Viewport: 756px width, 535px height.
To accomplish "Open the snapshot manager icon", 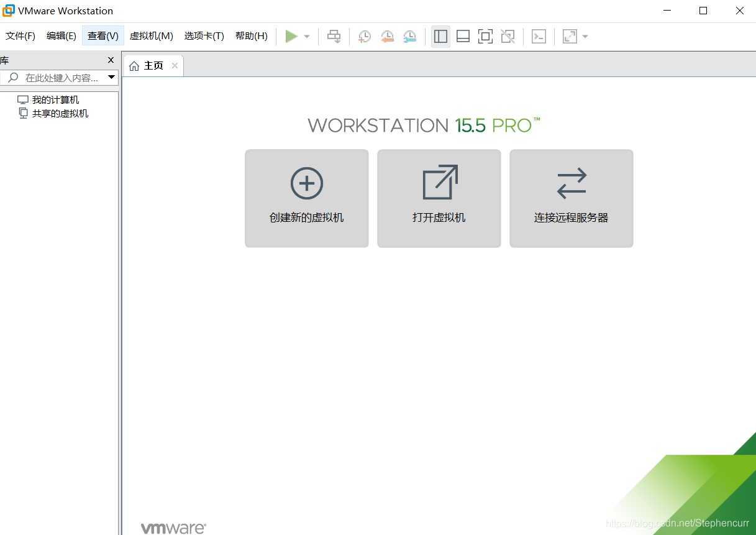I will tap(409, 37).
